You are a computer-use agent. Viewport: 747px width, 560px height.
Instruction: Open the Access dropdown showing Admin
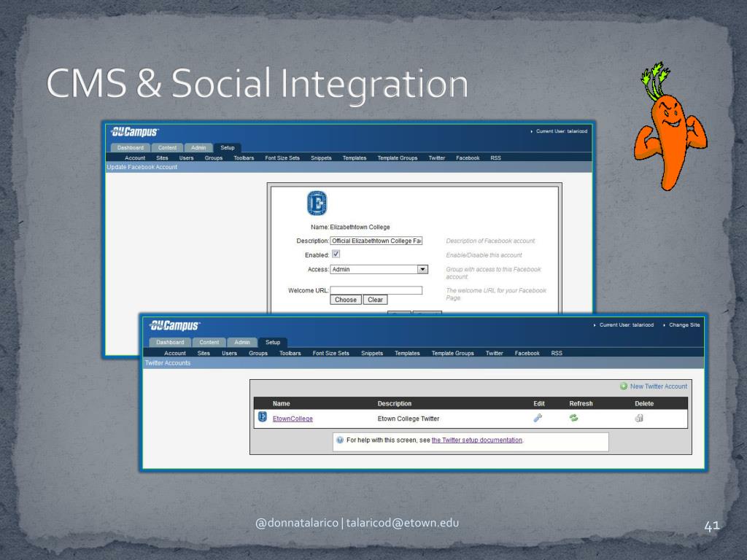click(379, 270)
